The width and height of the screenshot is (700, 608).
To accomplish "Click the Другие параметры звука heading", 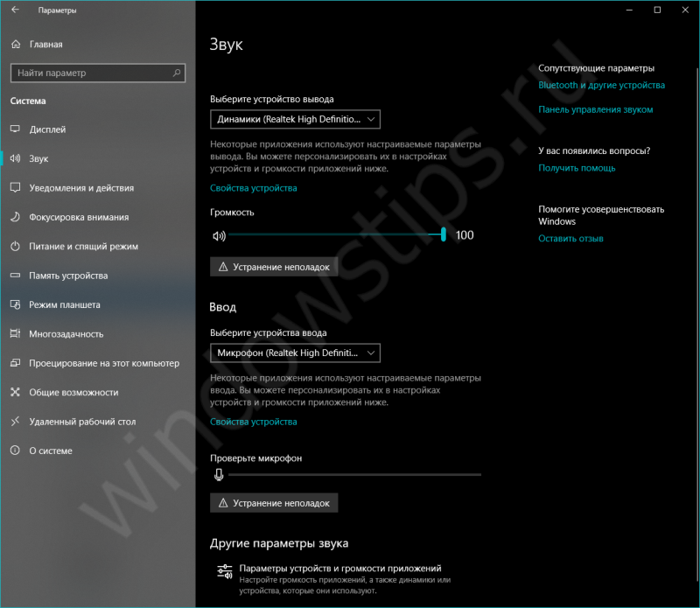I will pyautogui.click(x=279, y=543).
